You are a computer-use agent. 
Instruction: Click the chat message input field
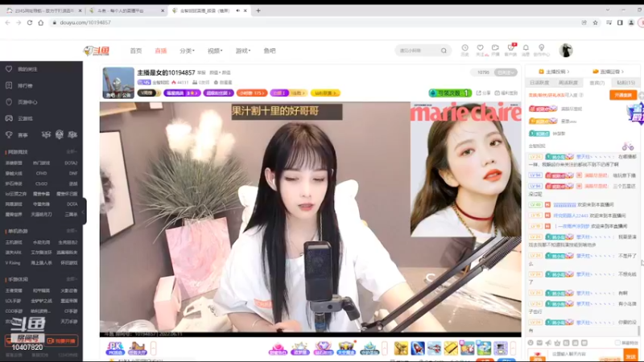pyautogui.click(x=586, y=354)
